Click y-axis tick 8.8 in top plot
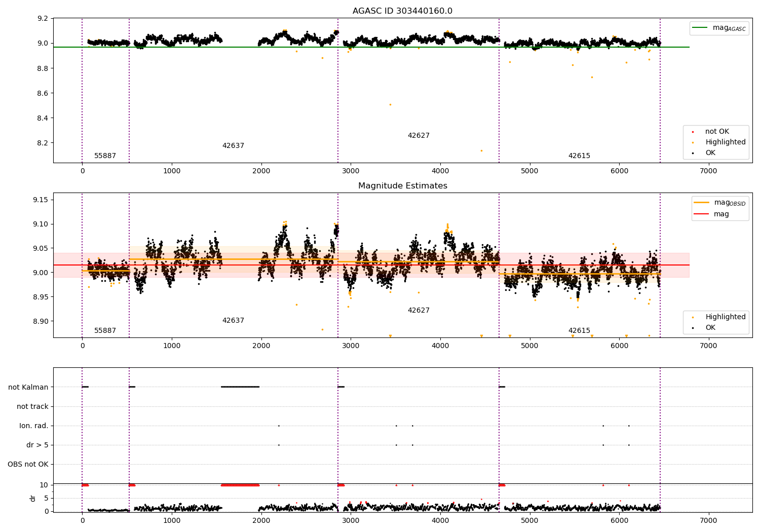The height and width of the screenshot is (532, 760). (43, 68)
